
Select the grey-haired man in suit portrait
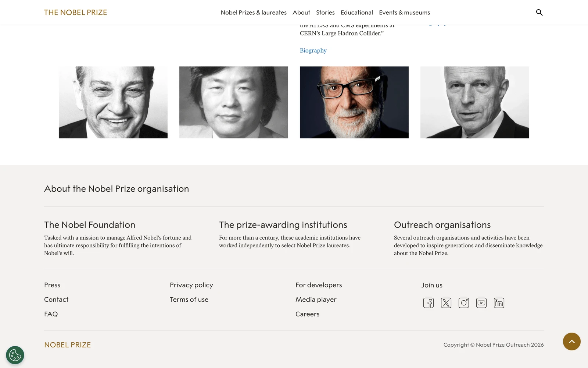tap(475, 102)
